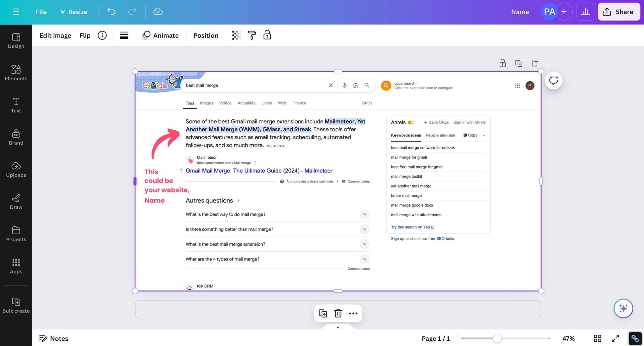Open the 47% zoom level menu
Image resolution: width=644 pixels, height=346 pixels.
[568, 338]
